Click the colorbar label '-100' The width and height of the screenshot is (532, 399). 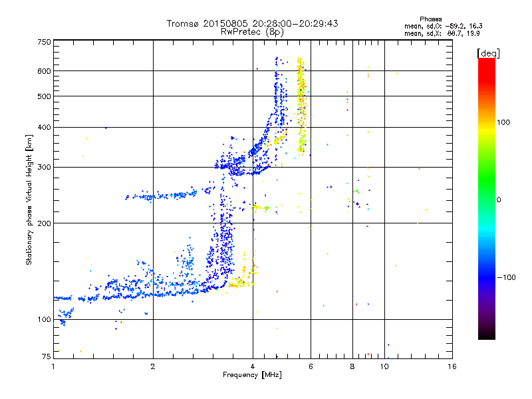pyautogui.click(x=507, y=277)
